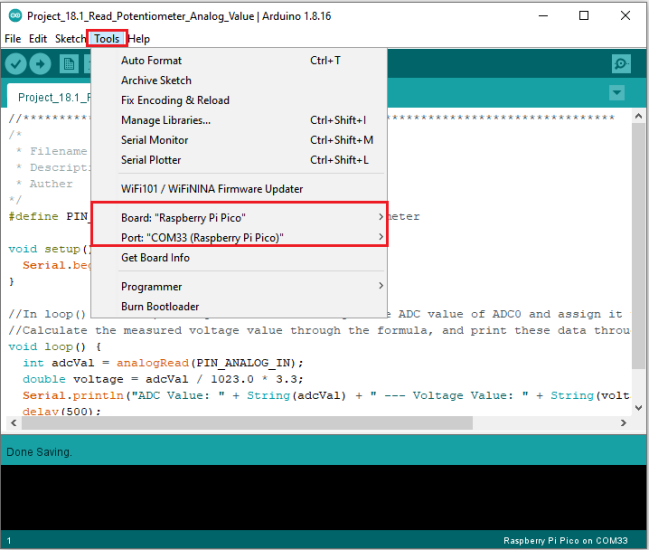The width and height of the screenshot is (650, 550).
Task: Click the horizontal scrollbar left arrow
Action: point(14,423)
